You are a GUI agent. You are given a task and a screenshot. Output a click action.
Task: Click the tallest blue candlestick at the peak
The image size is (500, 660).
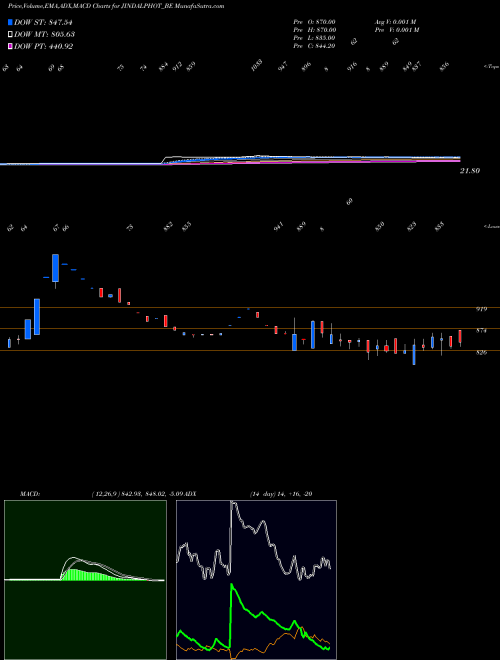tap(56, 268)
